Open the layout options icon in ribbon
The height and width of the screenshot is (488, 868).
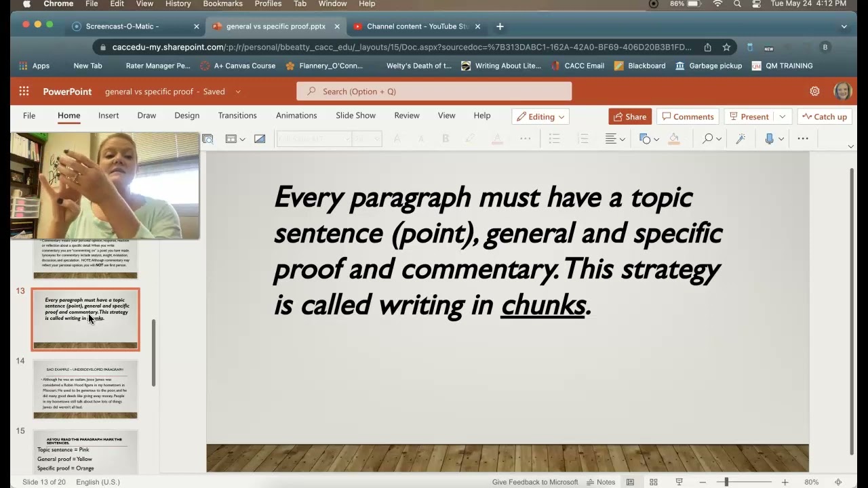[231, 138]
